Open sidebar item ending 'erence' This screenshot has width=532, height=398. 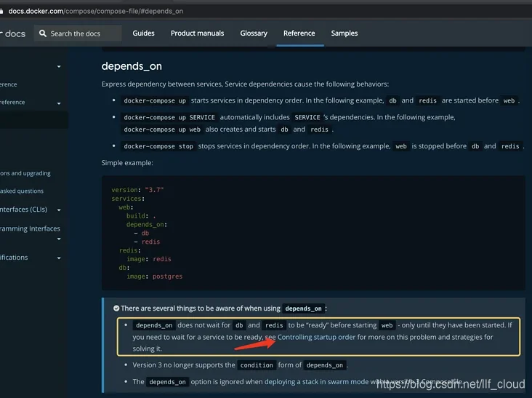click(x=9, y=84)
